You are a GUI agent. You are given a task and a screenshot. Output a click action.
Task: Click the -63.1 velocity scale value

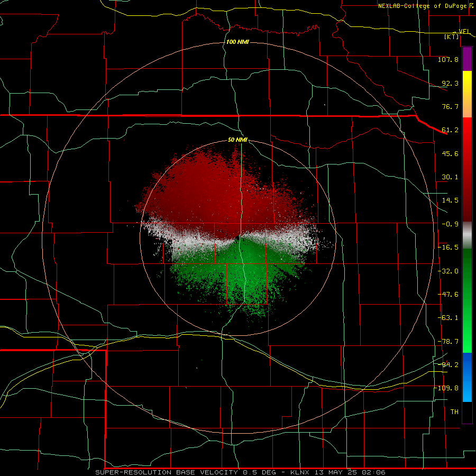click(x=448, y=318)
